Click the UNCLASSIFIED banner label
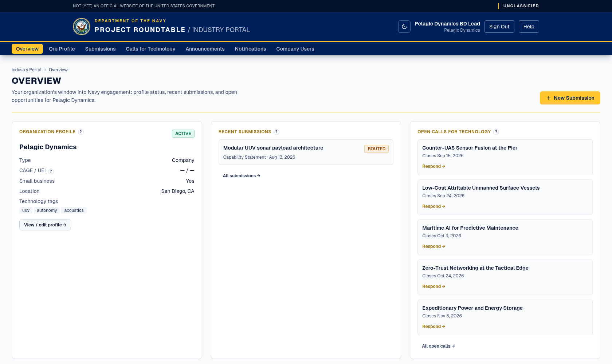Image resolution: width=612 pixels, height=364 pixels. coord(521,6)
